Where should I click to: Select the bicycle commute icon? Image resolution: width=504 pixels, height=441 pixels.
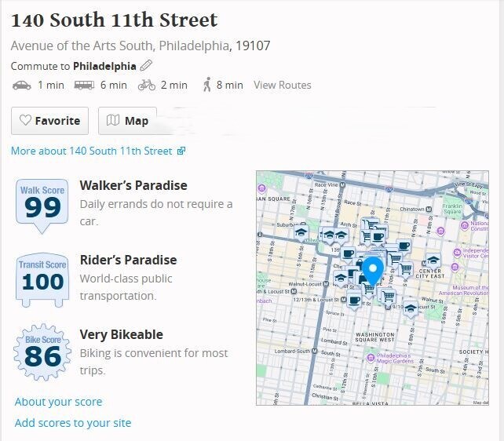147,85
